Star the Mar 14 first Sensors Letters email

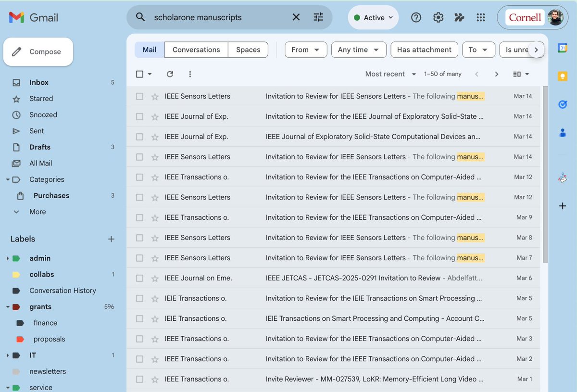pos(155,96)
